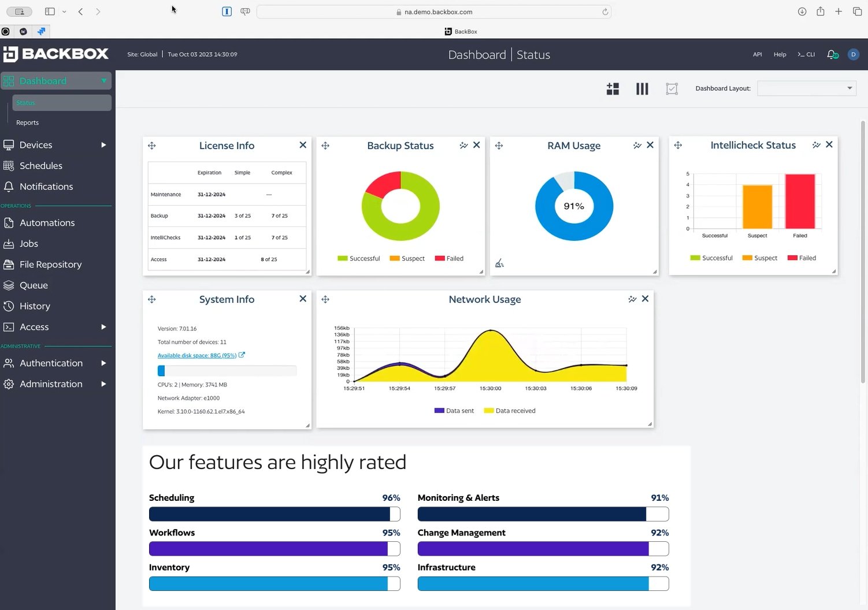Image resolution: width=868 pixels, height=610 pixels.
Task: Click the chart settings icon on Backup Status
Action: pyautogui.click(x=463, y=146)
